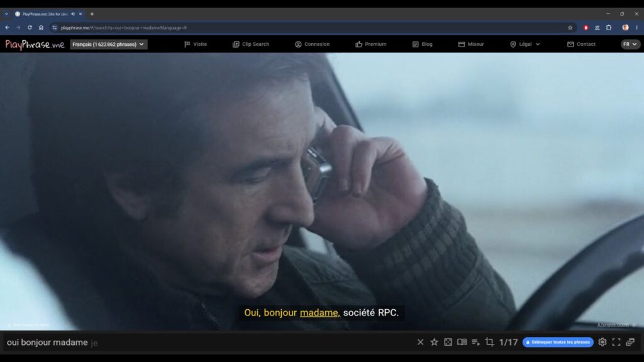644x362 pixels.
Task: Open the browser profile avatar
Action: tap(625, 28)
